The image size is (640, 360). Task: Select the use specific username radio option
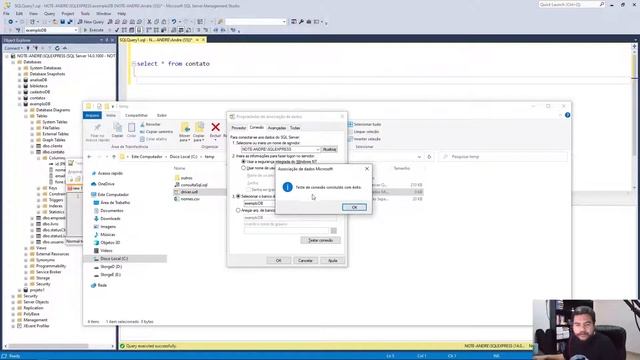[x=243, y=168]
